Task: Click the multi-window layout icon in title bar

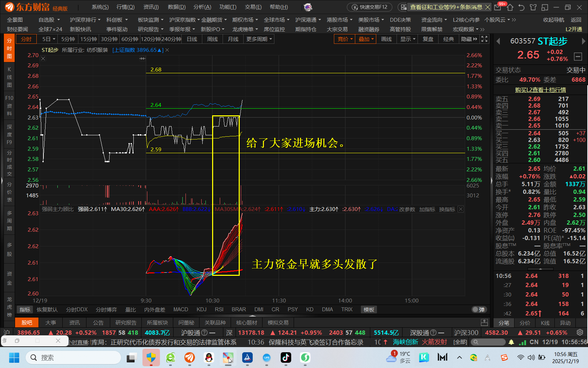Action: (545, 7)
